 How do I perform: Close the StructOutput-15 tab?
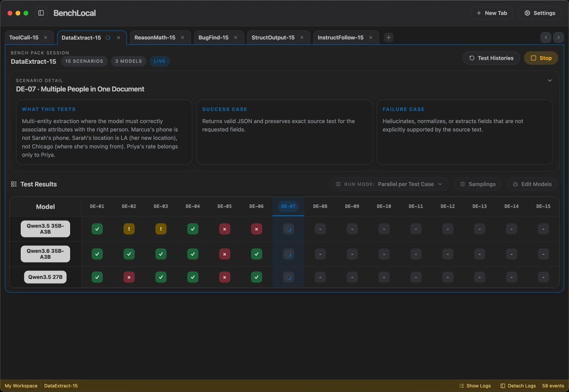302,37
